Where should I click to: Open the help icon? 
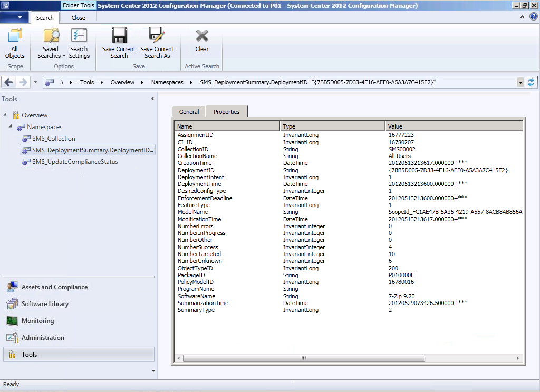pyautogui.click(x=534, y=16)
